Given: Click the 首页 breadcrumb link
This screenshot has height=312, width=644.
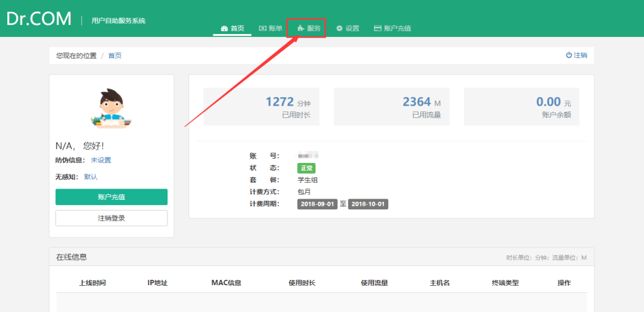Looking at the screenshot, I should pyautogui.click(x=114, y=55).
